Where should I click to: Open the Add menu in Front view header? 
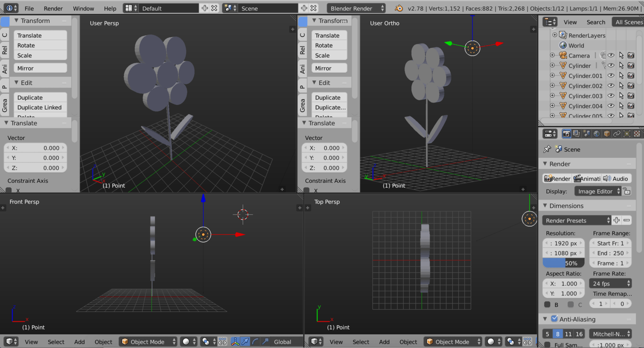[x=80, y=342]
